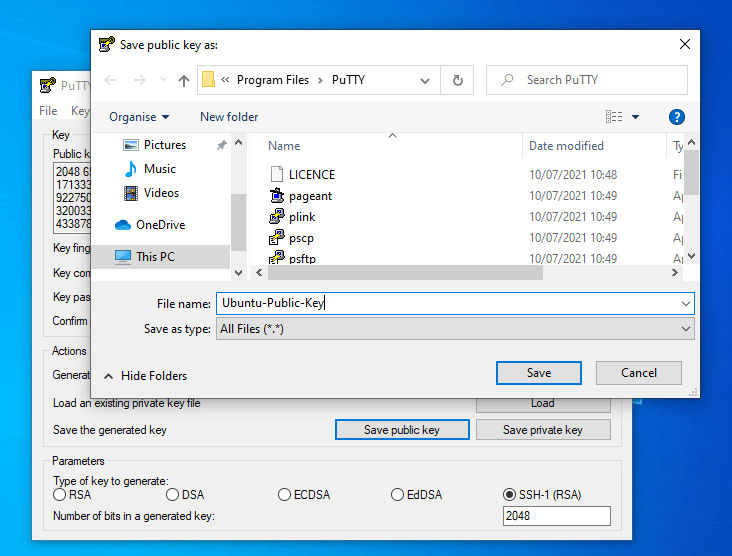Focus the Search PuTTY box
The width and height of the screenshot is (732, 556).
[x=587, y=80]
